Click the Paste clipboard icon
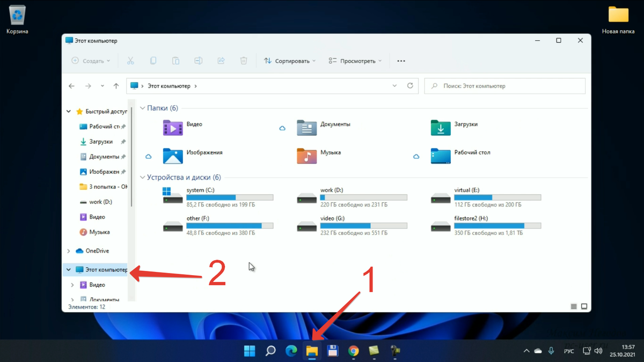Viewport: 644px width, 362px height. point(175,61)
